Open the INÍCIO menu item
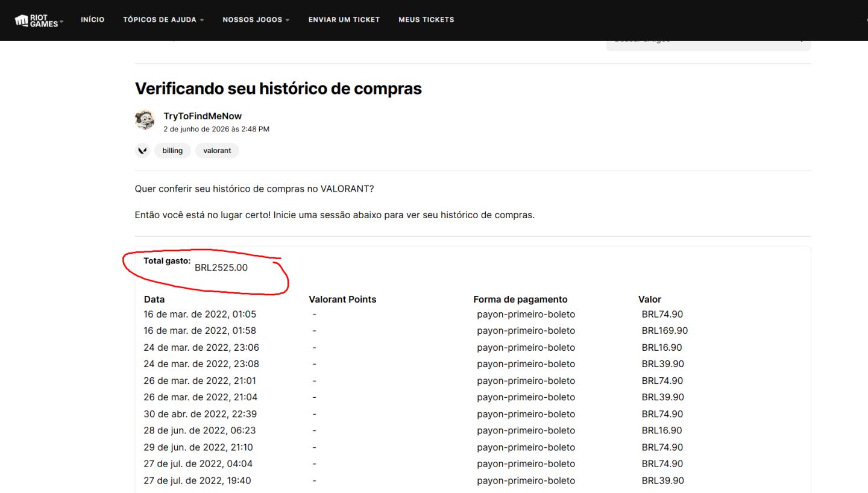Viewport: 868px width, 493px height. [92, 20]
